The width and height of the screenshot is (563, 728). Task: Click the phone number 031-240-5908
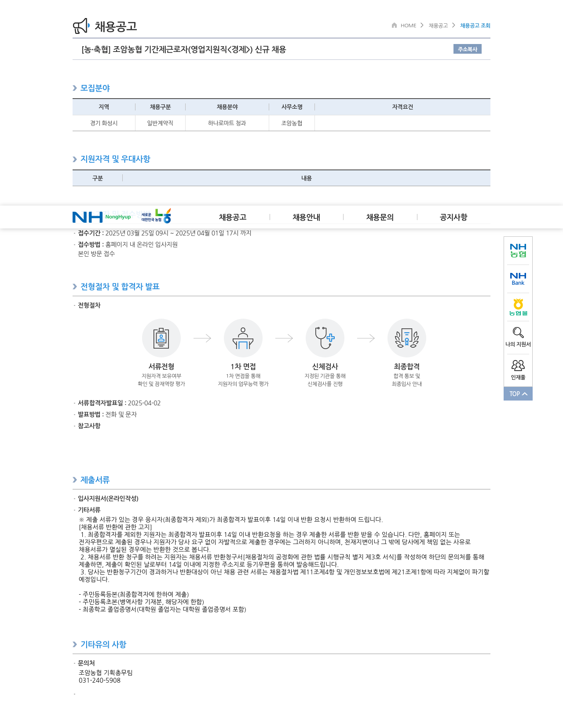tap(99, 680)
